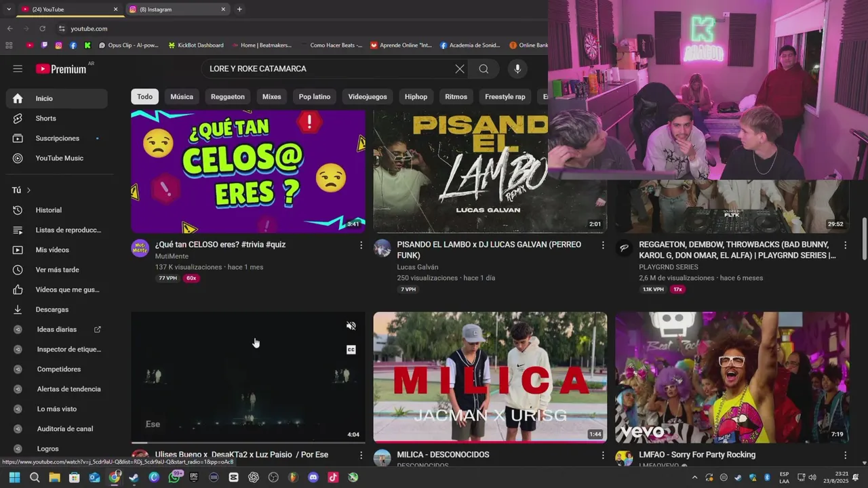The width and height of the screenshot is (868, 488).
Task: Open WhatsApp from the taskbar
Action: tap(174, 477)
